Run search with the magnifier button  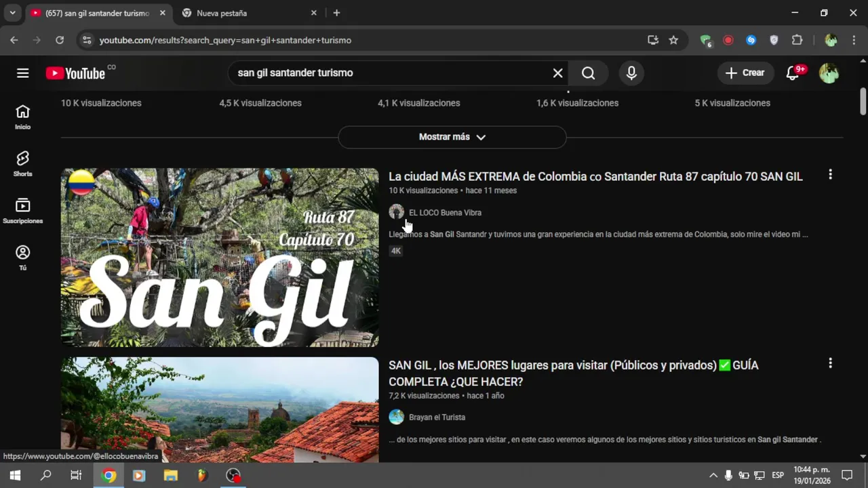tap(588, 73)
